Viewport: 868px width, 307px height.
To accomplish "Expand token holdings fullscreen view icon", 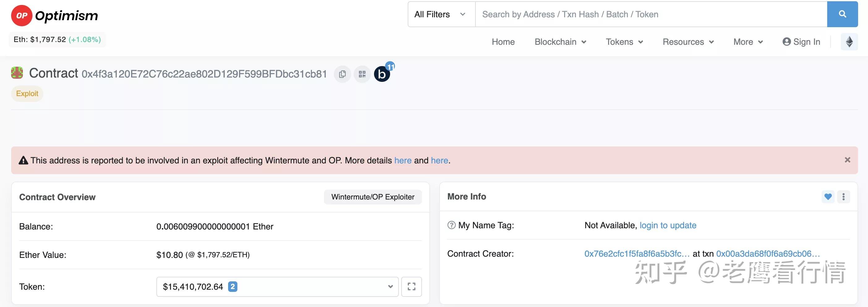I will [x=411, y=287].
